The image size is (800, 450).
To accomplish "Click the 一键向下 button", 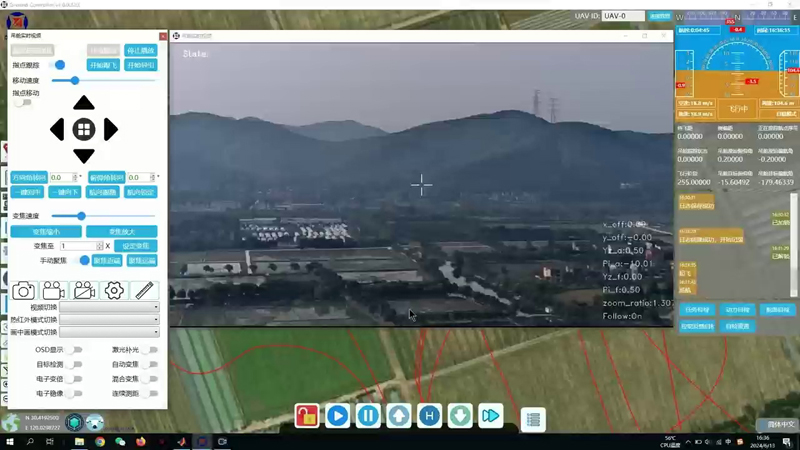I will click(x=65, y=192).
